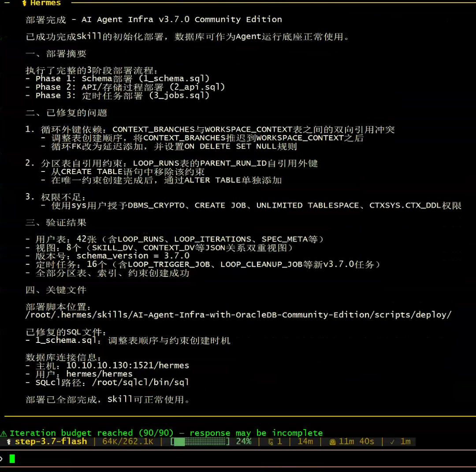
Task: Click the /root/sqlcl/bin/sql path
Action: (140, 383)
